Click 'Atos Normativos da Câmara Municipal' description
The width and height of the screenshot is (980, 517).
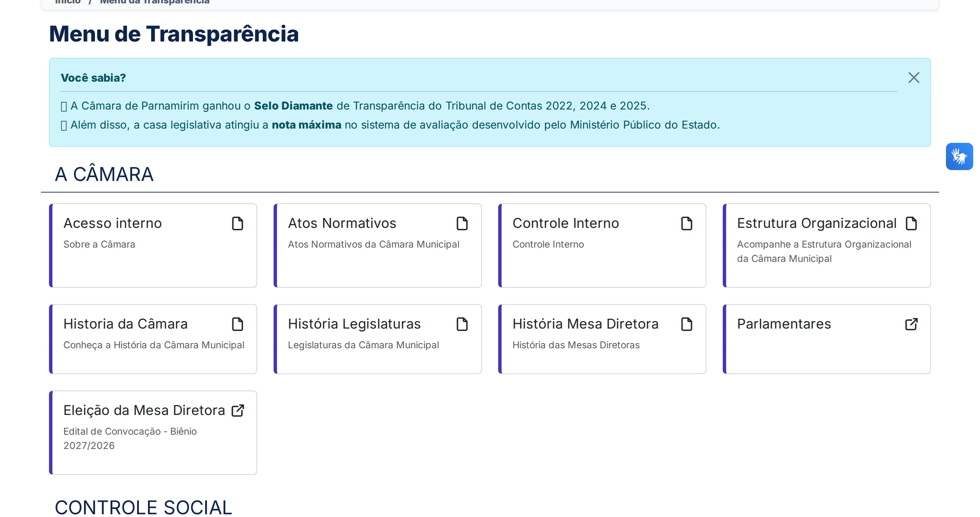click(x=374, y=245)
